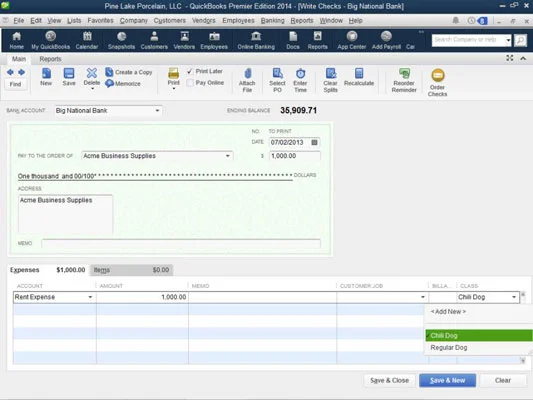This screenshot has width=533, height=400.
Task: Open My QuickBooks icon
Action: pyautogui.click(x=51, y=40)
